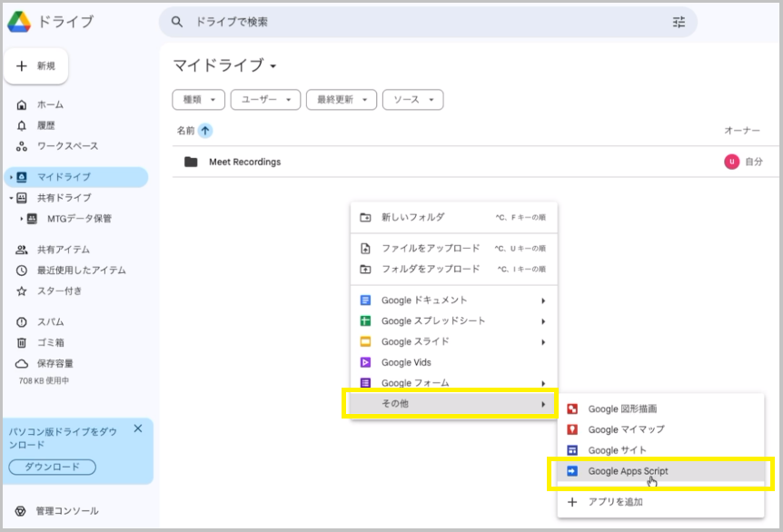Close the パソコン版ドライブ download banner

point(138,429)
